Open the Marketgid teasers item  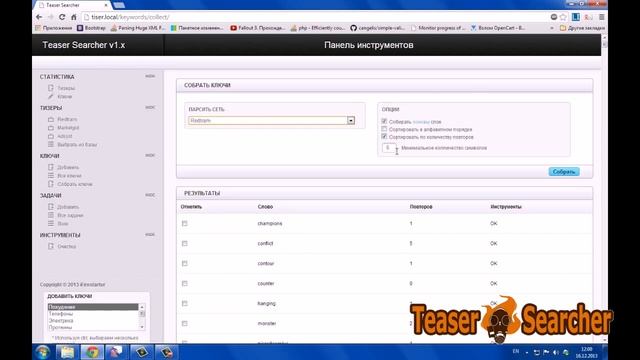[x=68, y=128]
